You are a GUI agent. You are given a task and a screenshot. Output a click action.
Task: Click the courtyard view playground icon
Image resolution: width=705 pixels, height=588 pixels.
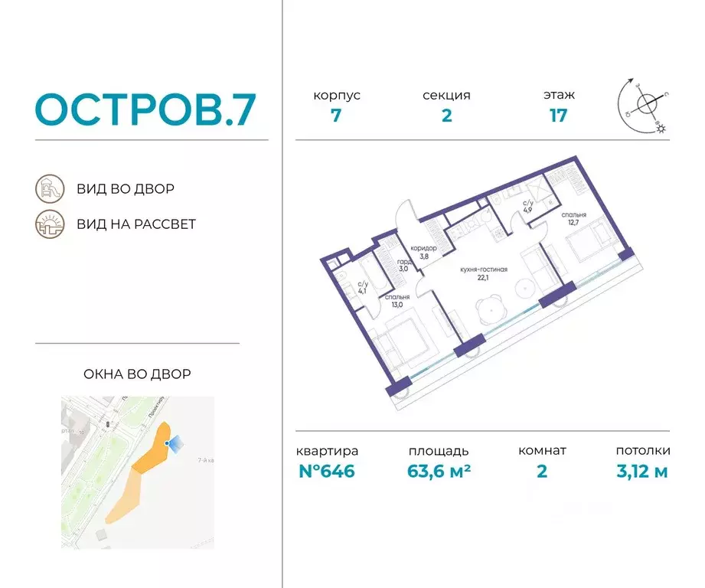point(50,189)
